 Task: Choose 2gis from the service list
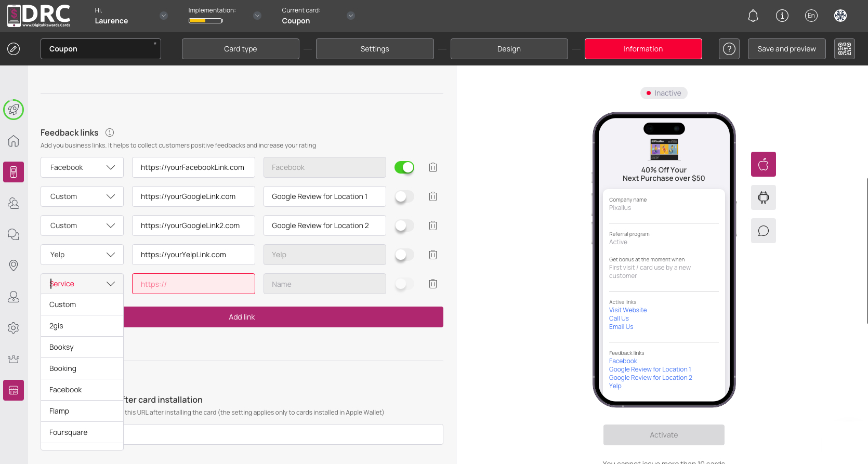tap(82, 326)
